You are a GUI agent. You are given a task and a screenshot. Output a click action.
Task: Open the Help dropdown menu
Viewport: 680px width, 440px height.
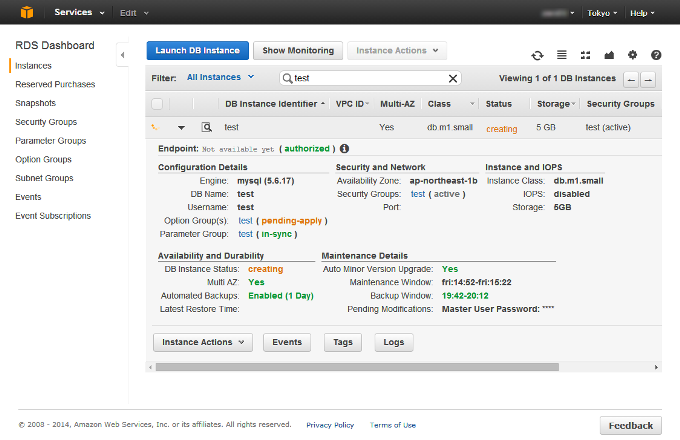coord(642,13)
